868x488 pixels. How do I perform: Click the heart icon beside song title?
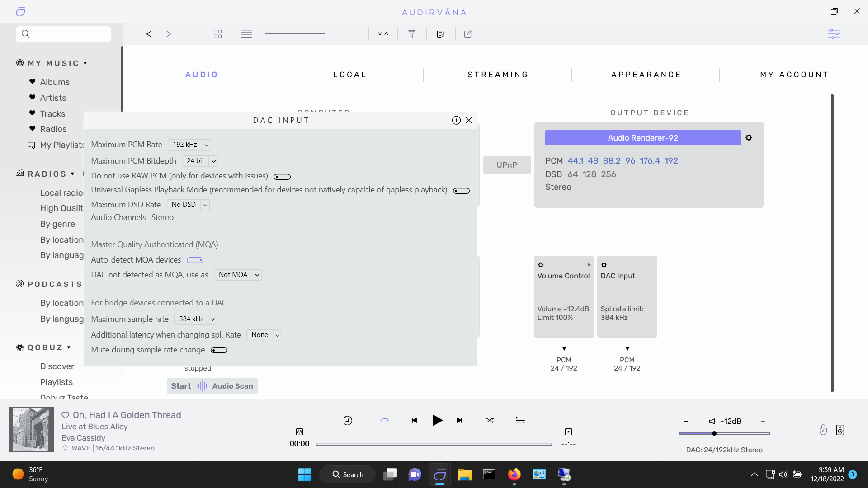click(65, 415)
